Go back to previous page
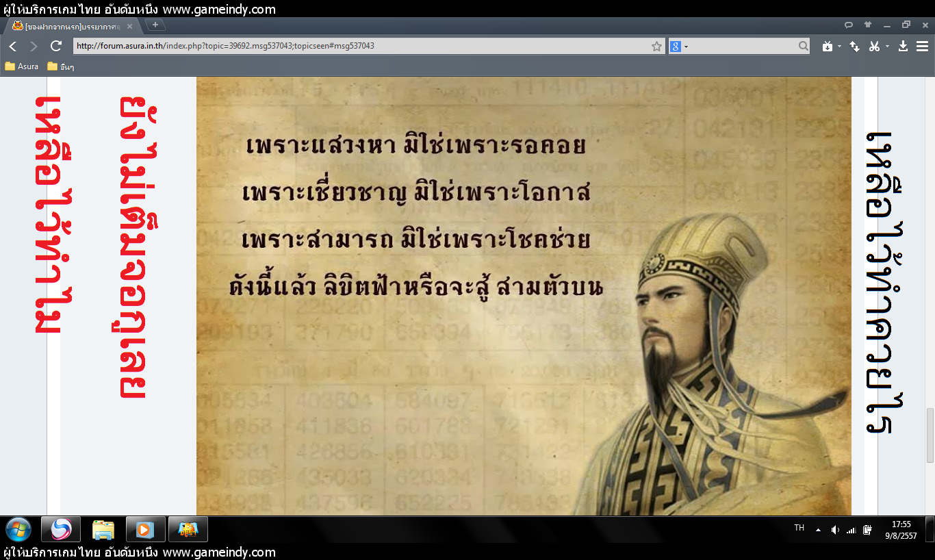This screenshot has height=560, width=935. [x=13, y=46]
